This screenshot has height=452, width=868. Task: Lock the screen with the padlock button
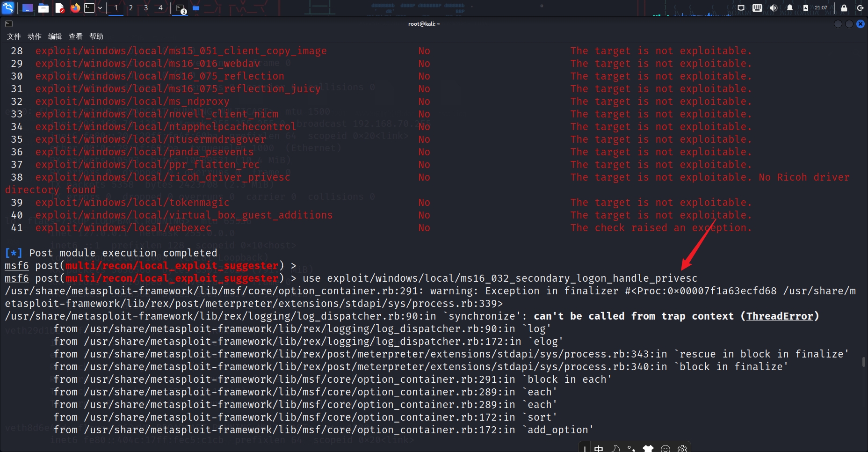pyautogui.click(x=844, y=8)
